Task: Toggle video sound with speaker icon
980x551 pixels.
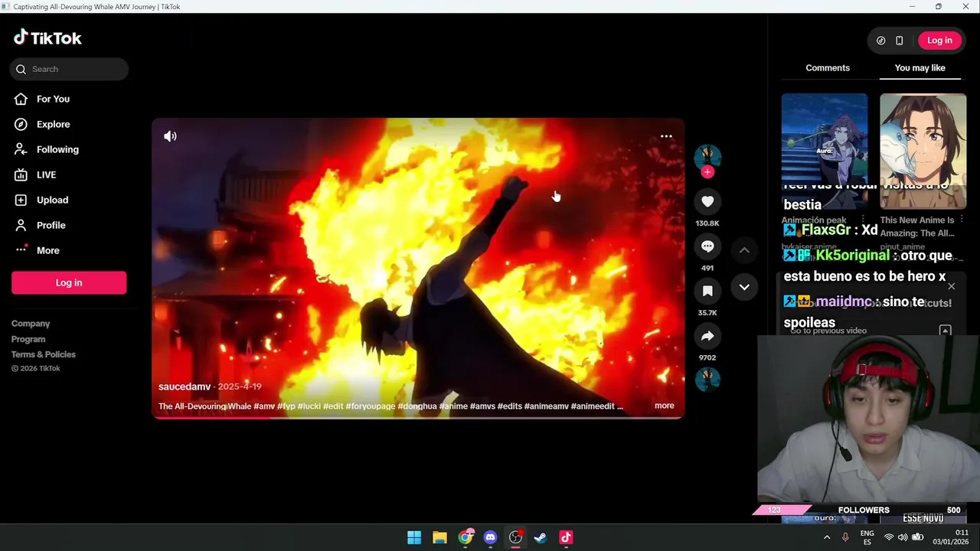Action: pyautogui.click(x=170, y=136)
